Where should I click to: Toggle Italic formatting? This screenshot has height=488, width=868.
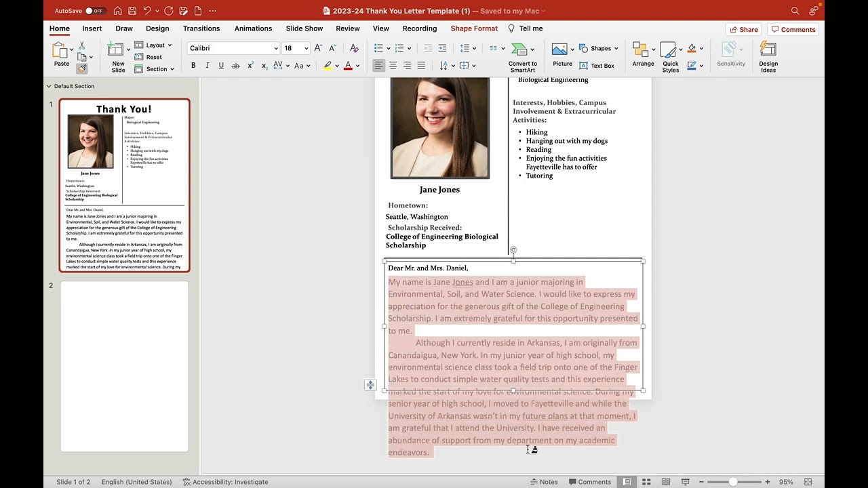pos(207,66)
